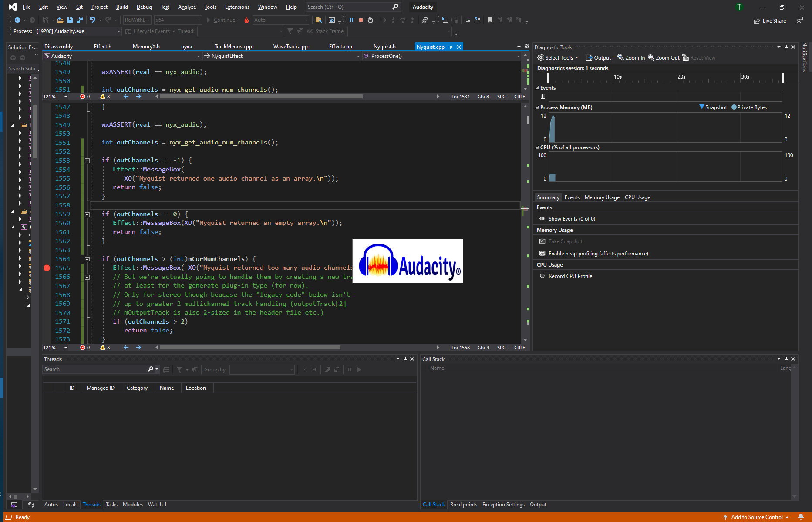The height and width of the screenshot is (522, 812).
Task: Pause debugging with Break All
Action: point(351,20)
